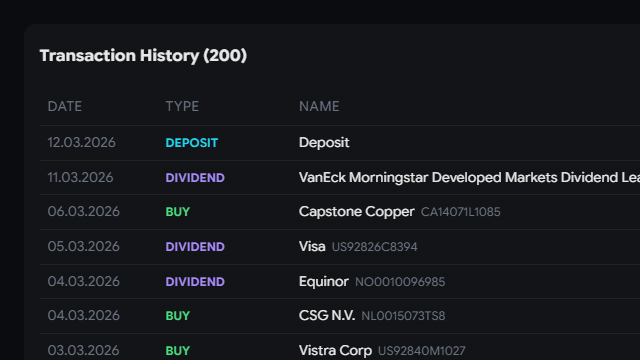Click DIVIDEND label in VanEck row
Screen dimensions: 640x360
tap(195, 178)
